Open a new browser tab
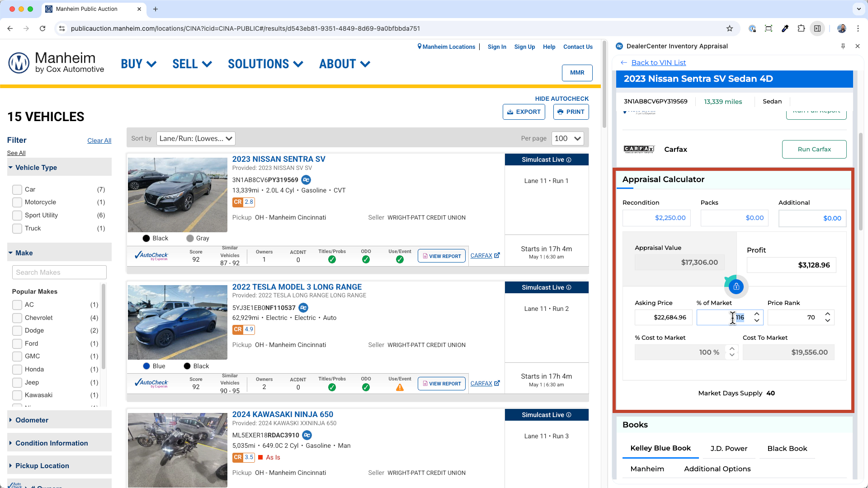Image resolution: width=868 pixels, height=488 pixels. [x=156, y=9]
